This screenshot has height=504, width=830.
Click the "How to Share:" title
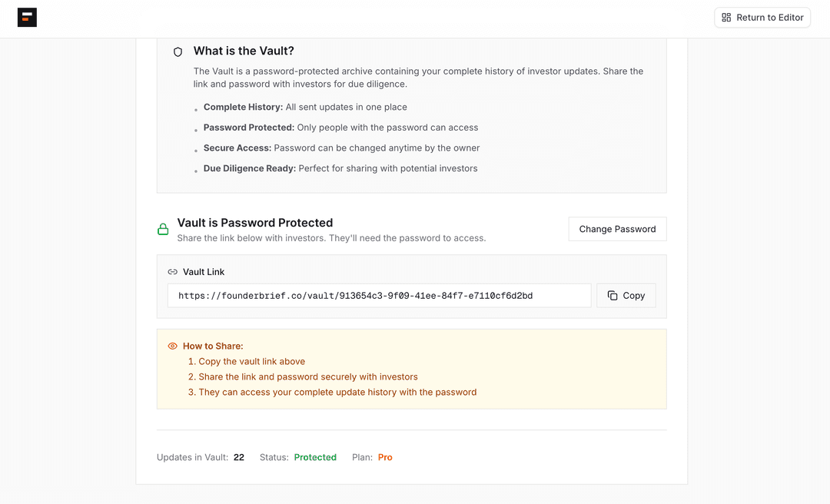213,346
